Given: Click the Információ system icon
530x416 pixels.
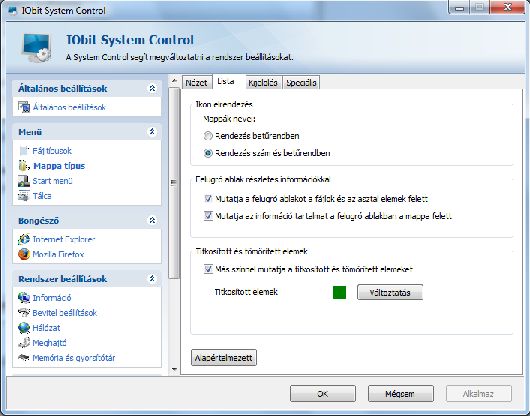Looking at the screenshot, I should (24, 297).
